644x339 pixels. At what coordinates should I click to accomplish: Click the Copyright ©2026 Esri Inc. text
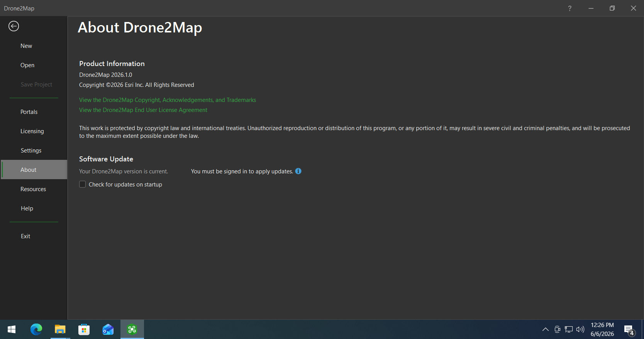(137, 85)
